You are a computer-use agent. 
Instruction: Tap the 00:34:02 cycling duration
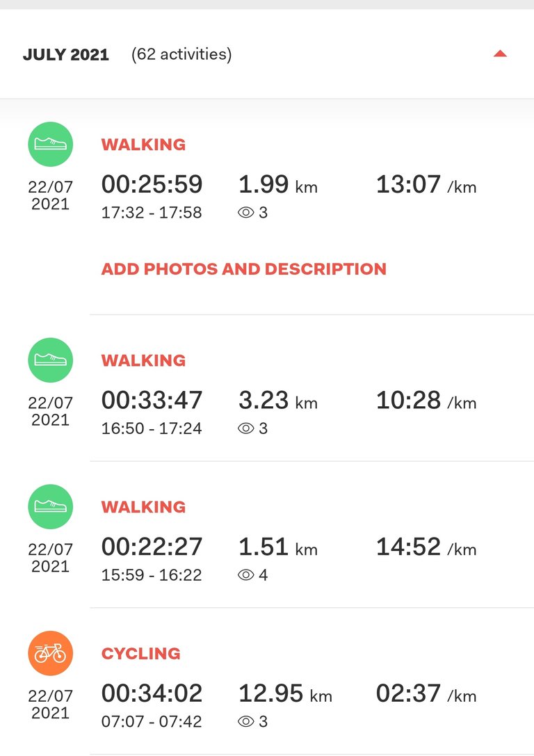(152, 694)
